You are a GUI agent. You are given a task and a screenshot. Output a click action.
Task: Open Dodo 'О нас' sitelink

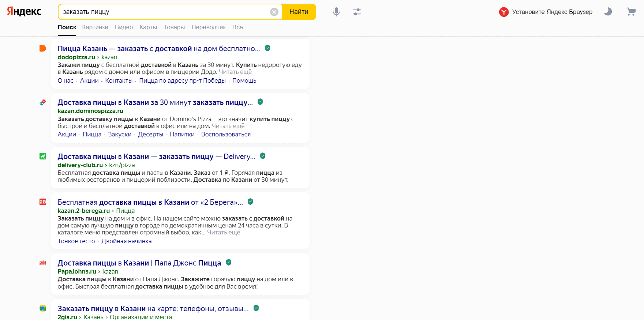65,80
